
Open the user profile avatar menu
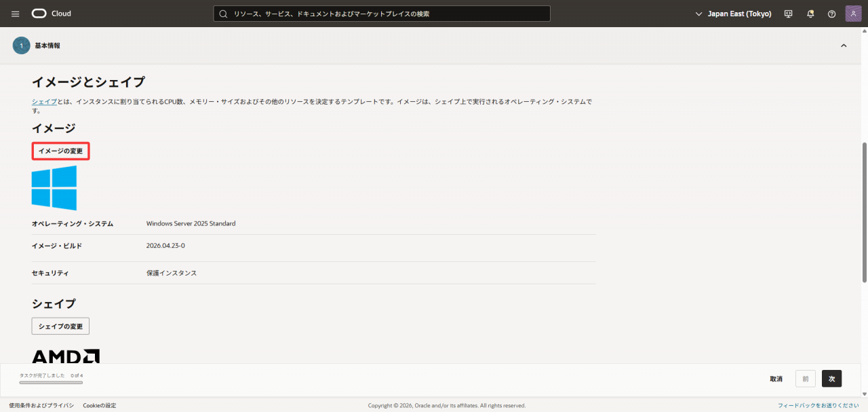853,14
